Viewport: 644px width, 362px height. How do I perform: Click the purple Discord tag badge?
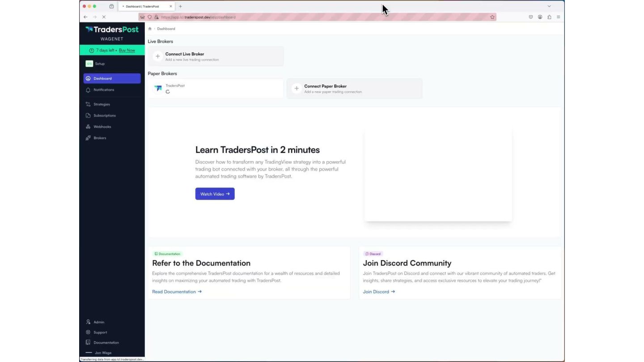373,254
